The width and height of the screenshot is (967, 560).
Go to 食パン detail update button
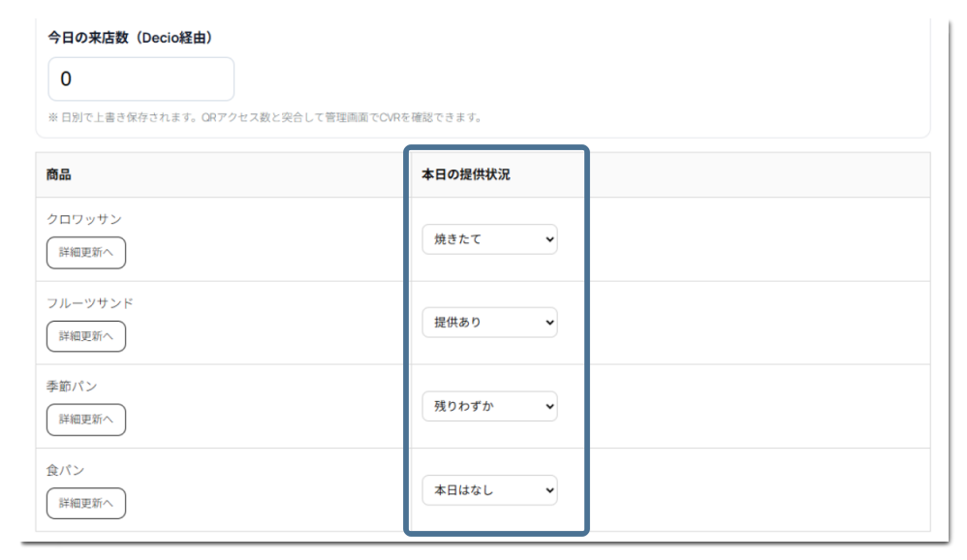coord(86,503)
